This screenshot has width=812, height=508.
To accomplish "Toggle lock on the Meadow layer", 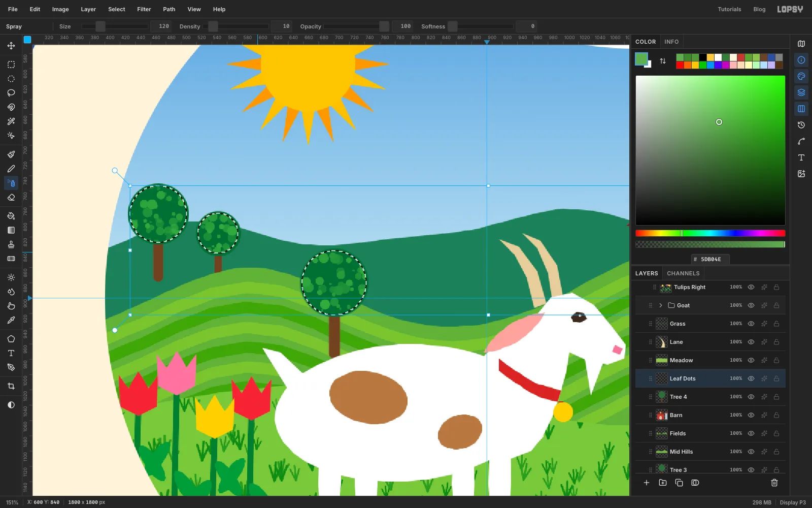I will [x=776, y=360].
